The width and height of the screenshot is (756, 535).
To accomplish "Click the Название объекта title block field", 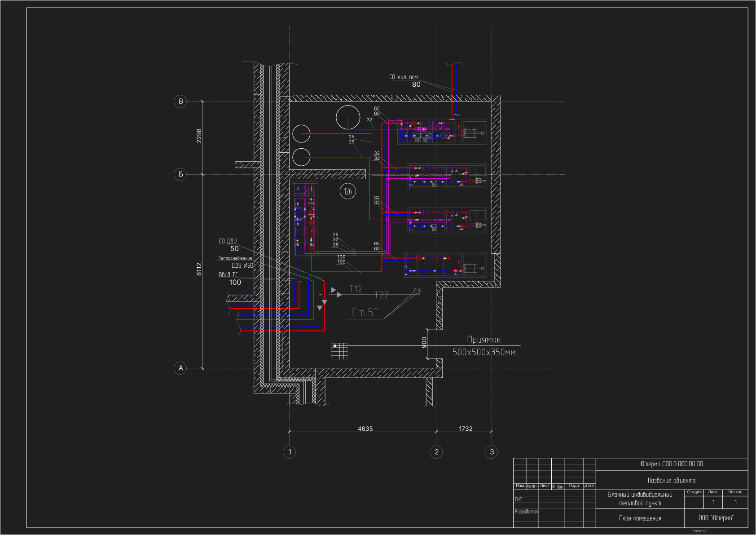I will coord(671,481).
